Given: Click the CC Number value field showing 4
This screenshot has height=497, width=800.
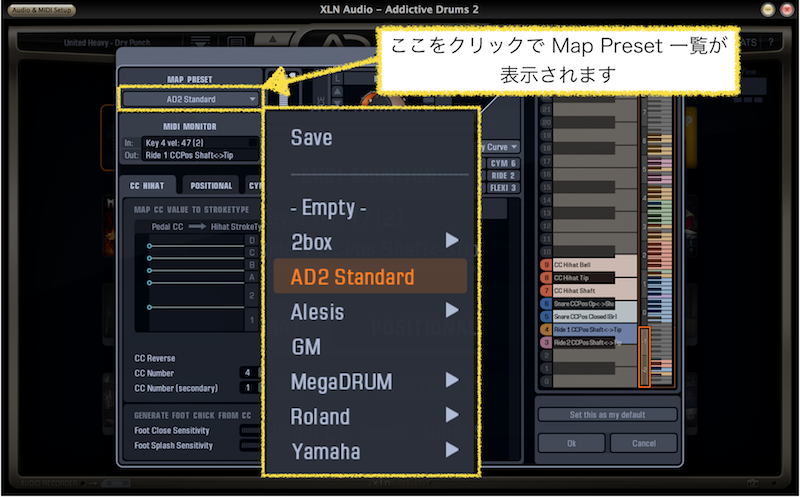Looking at the screenshot, I should coord(247,372).
